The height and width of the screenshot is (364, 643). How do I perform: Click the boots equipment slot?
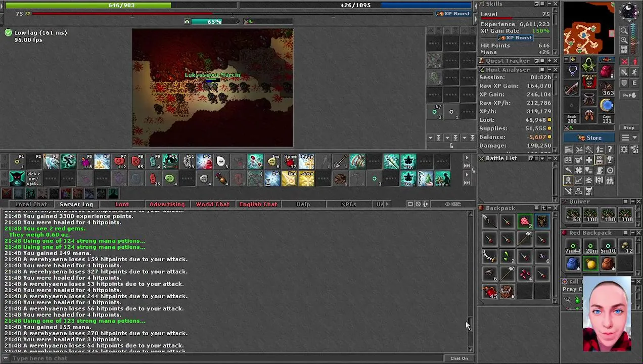pos(589,116)
